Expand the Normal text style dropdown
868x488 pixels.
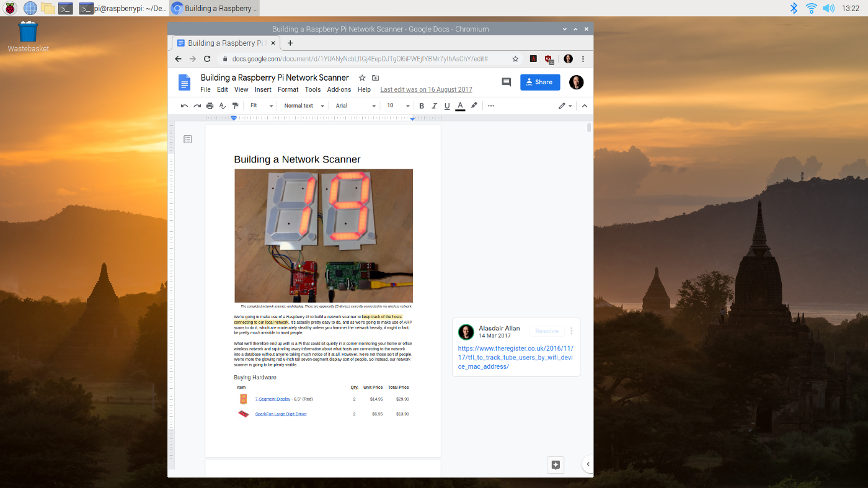click(x=304, y=106)
